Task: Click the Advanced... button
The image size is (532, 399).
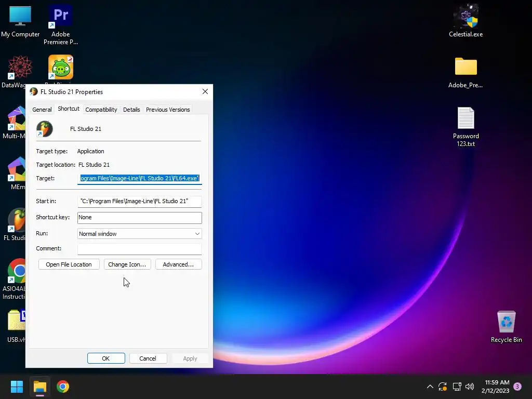Action: click(x=179, y=264)
